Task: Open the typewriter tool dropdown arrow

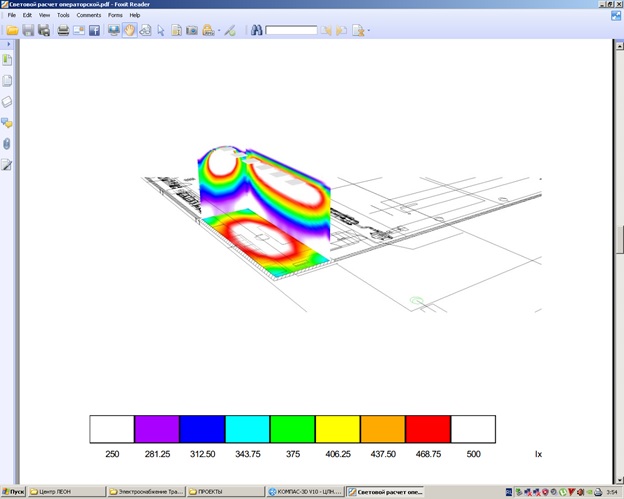Action: coord(219,30)
